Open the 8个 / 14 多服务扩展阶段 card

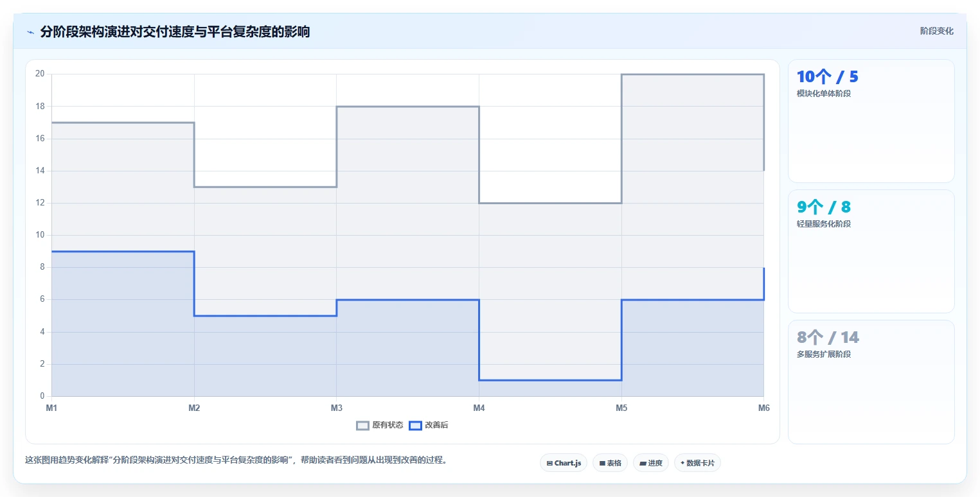[x=871, y=381]
